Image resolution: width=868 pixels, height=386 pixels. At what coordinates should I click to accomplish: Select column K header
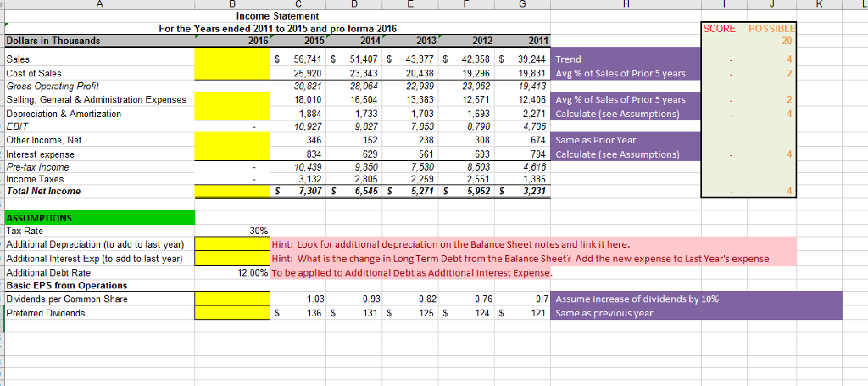(x=818, y=3)
